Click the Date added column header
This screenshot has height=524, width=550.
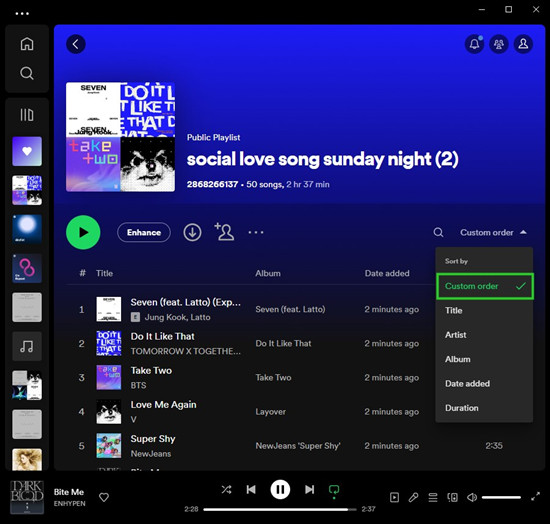(387, 273)
